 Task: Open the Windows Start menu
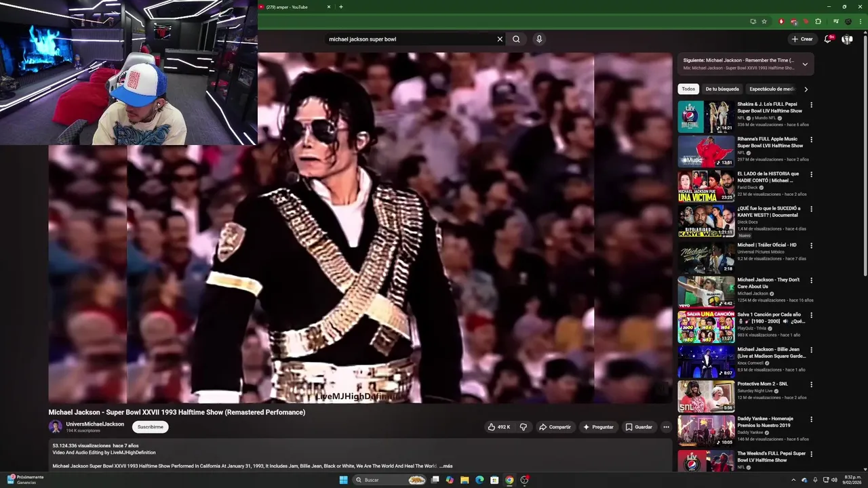pyautogui.click(x=344, y=480)
